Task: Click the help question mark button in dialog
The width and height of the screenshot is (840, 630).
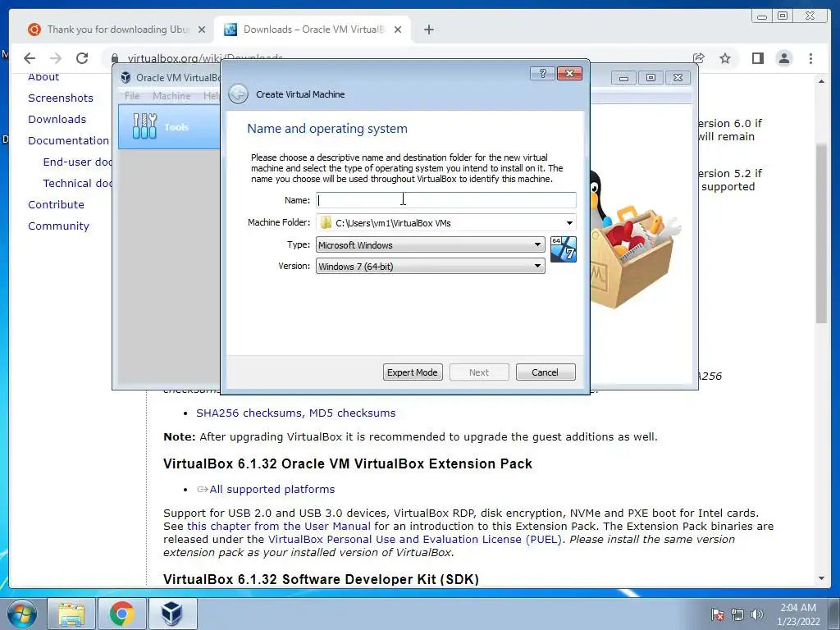Action: [x=542, y=73]
